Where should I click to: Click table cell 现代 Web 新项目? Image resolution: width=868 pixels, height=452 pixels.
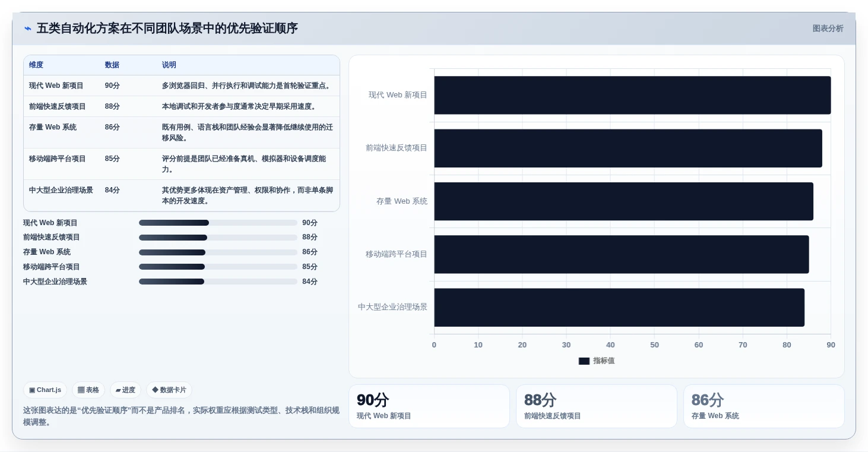tap(56, 86)
